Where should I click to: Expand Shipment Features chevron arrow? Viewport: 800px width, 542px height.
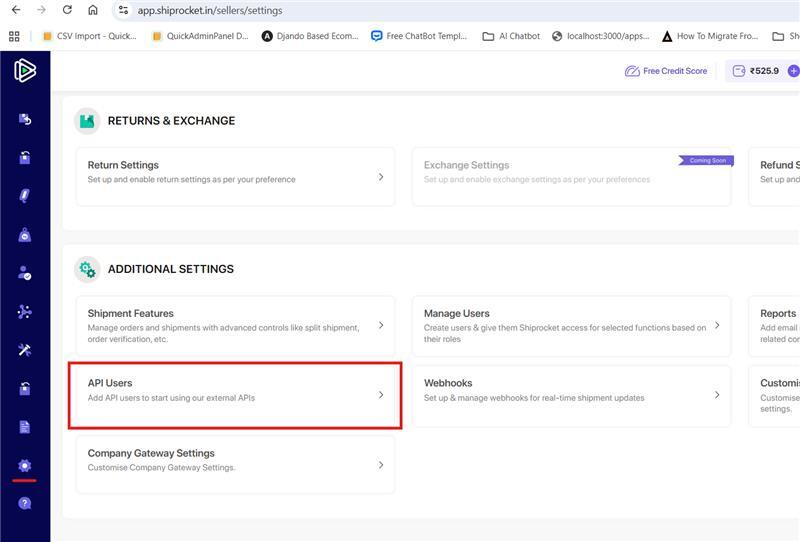click(x=381, y=325)
